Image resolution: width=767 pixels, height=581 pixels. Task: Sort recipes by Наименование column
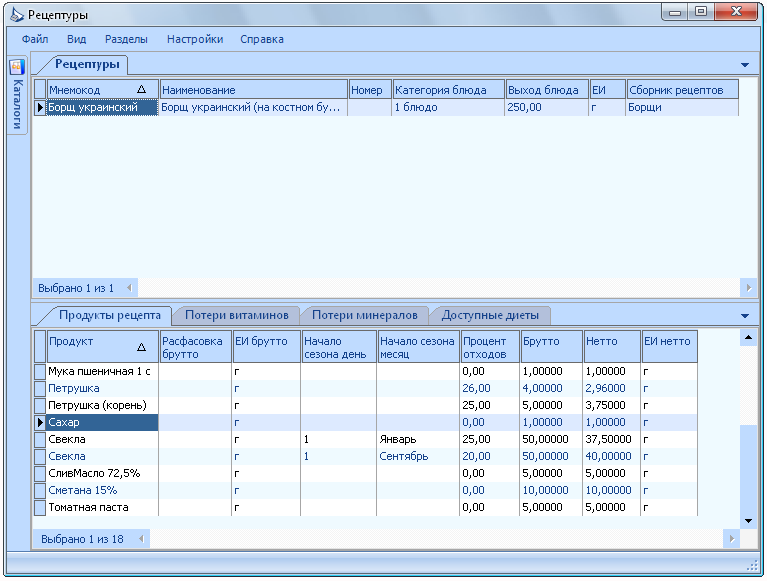pyautogui.click(x=253, y=89)
